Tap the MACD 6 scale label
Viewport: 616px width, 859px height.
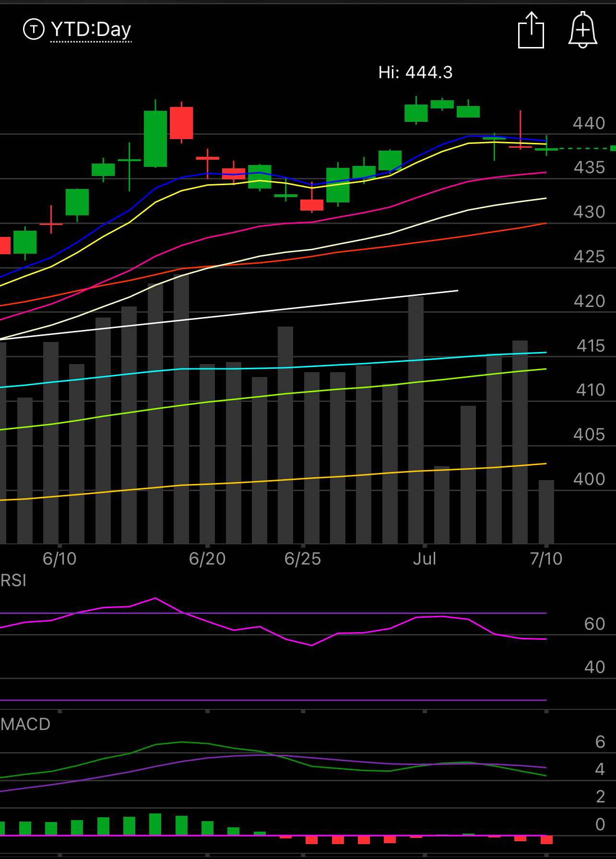tap(600, 742)
